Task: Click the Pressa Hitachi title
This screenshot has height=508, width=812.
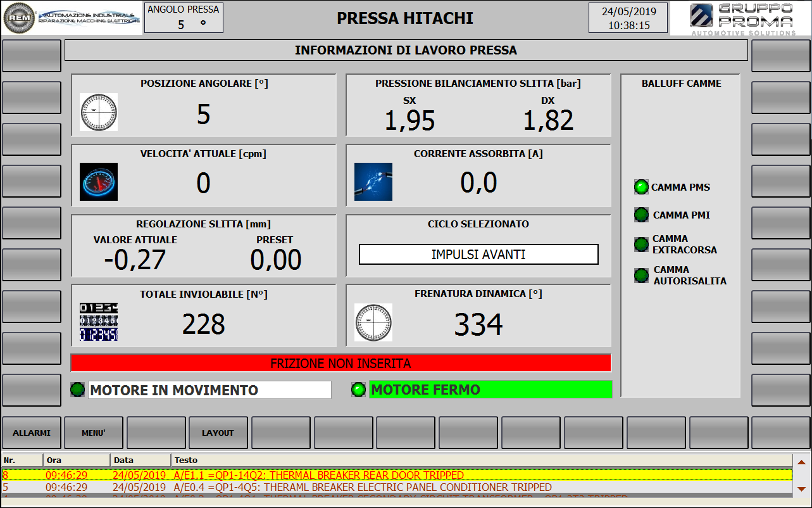Action: (x=405, y=18)
